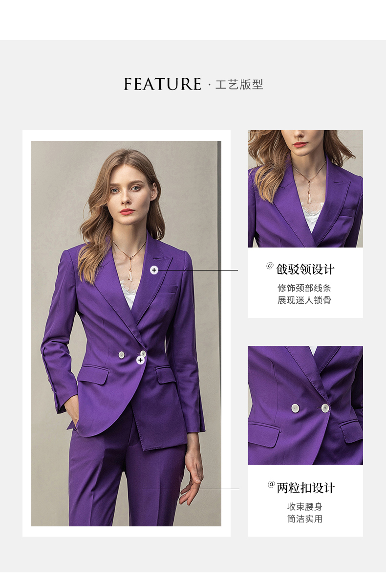Select the 两粒扣设计 title
Viewport: 386px width, 588px height.
(x=306, y=488)
